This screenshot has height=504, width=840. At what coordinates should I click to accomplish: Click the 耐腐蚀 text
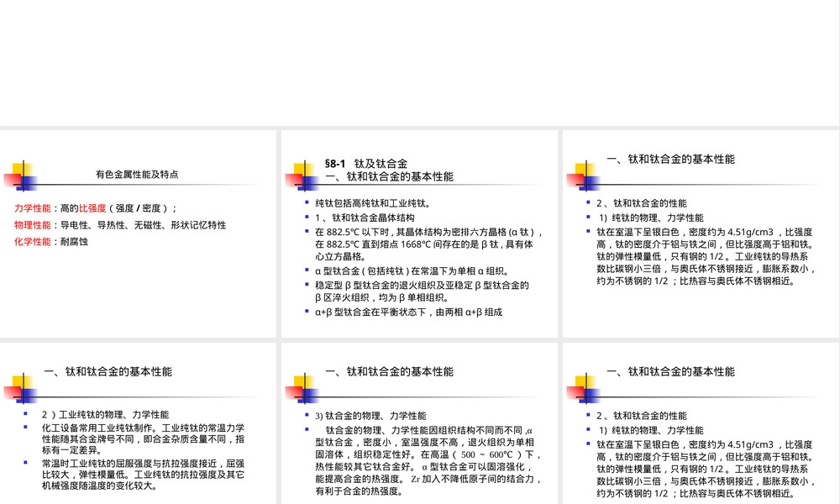coord(74,242)
